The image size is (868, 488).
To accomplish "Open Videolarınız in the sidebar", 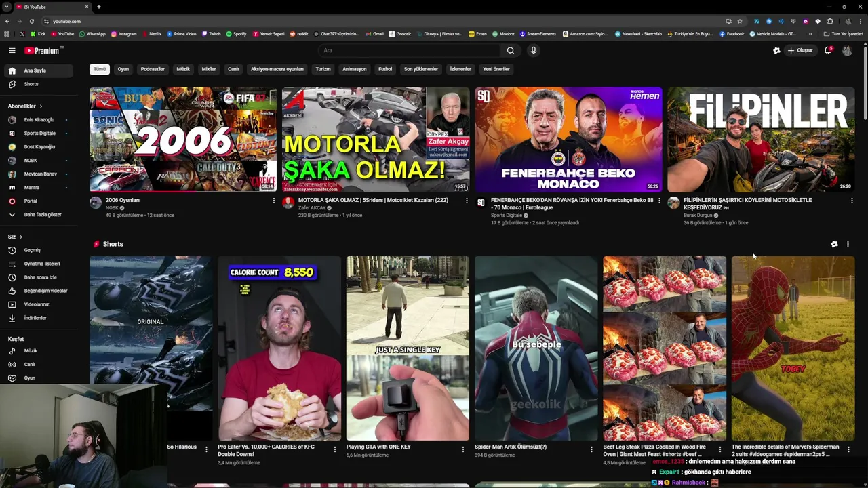I will click(x=37, y=304).
